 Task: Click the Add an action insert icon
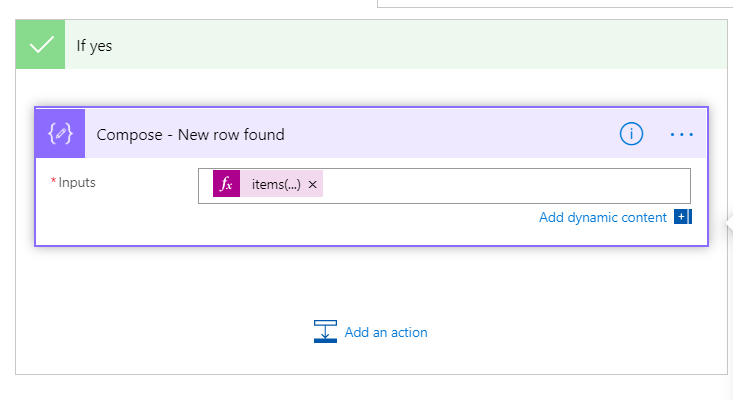click(x=325, y=331)
